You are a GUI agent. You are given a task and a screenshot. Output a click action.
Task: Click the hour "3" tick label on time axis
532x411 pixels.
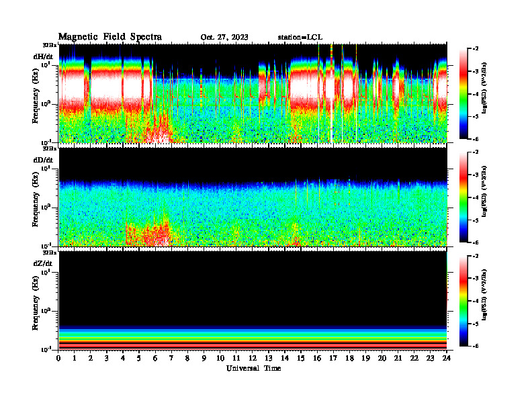107,358
